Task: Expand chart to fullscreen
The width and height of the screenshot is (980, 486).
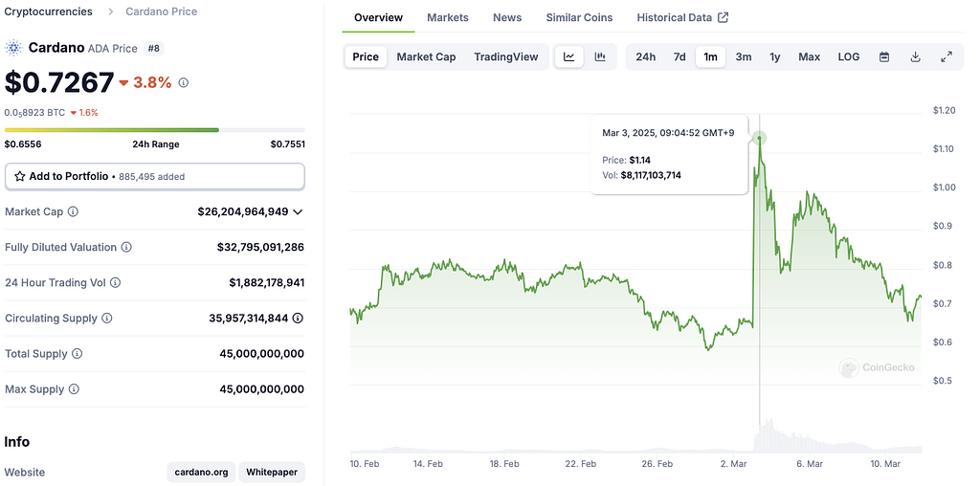Action: pyautogui.click(x=946, y=56)
